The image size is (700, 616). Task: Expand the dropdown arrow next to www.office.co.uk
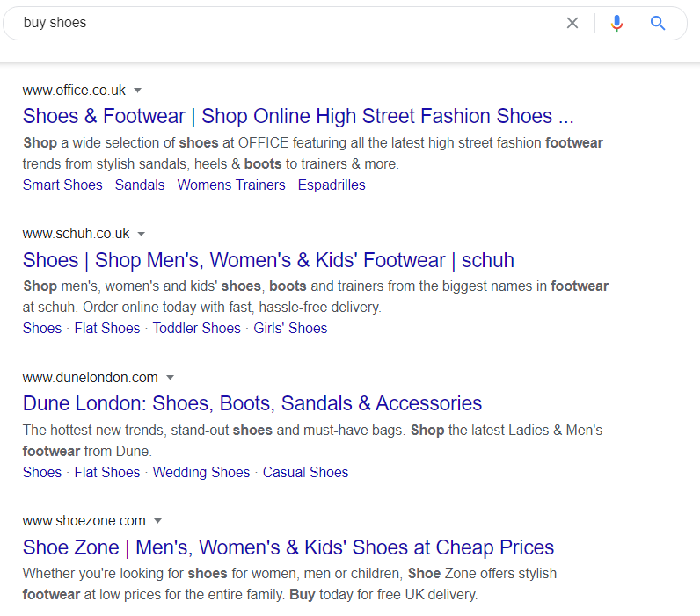138,91
